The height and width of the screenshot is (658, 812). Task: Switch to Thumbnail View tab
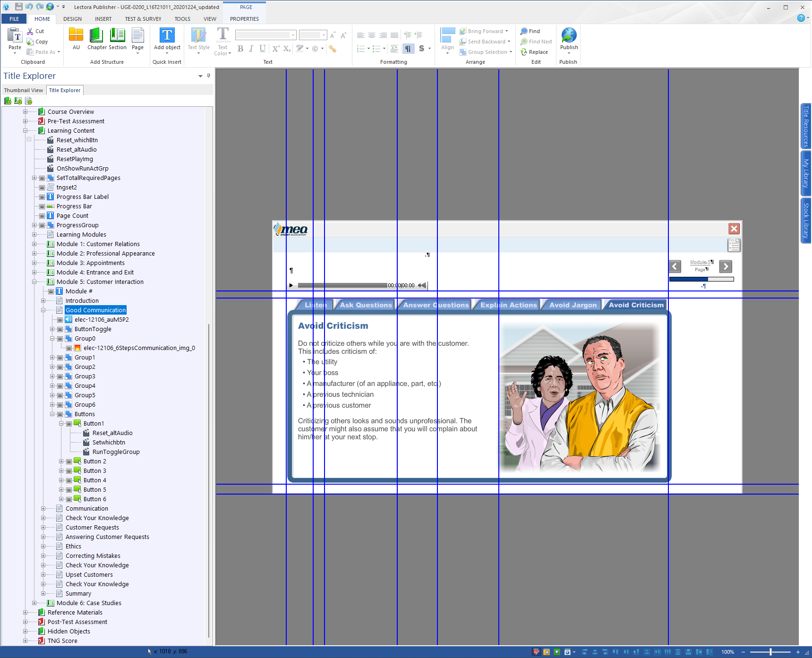coord(24,90)
